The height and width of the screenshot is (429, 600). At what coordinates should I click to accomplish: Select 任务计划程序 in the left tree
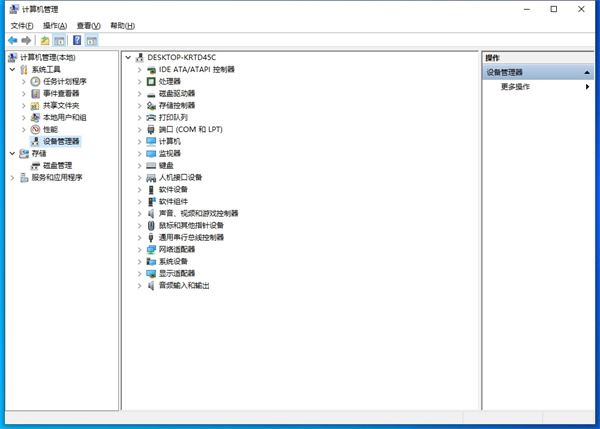[64, 81]
